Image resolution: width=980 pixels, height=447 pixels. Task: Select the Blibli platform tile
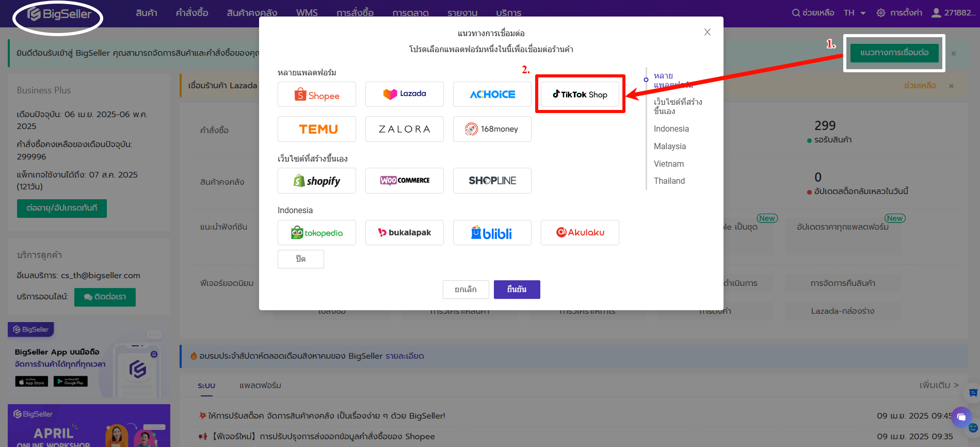click(492, 233)
